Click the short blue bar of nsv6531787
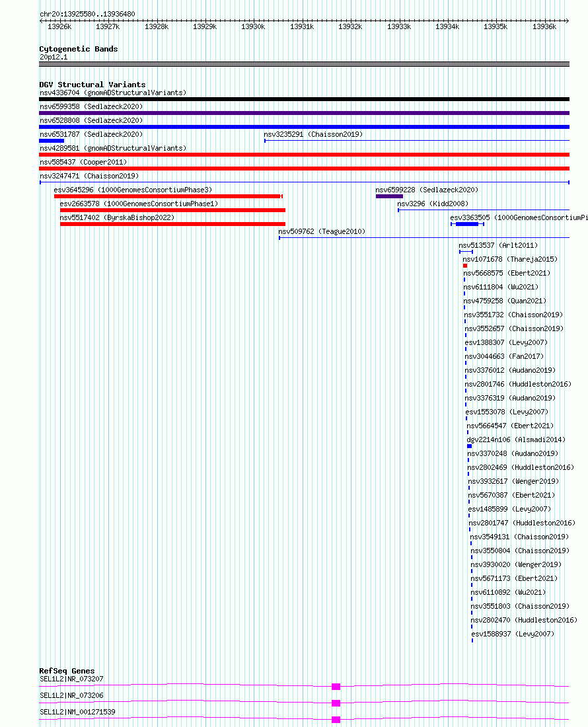The height and width of the screenshot is (727, 588). point(52,141)
